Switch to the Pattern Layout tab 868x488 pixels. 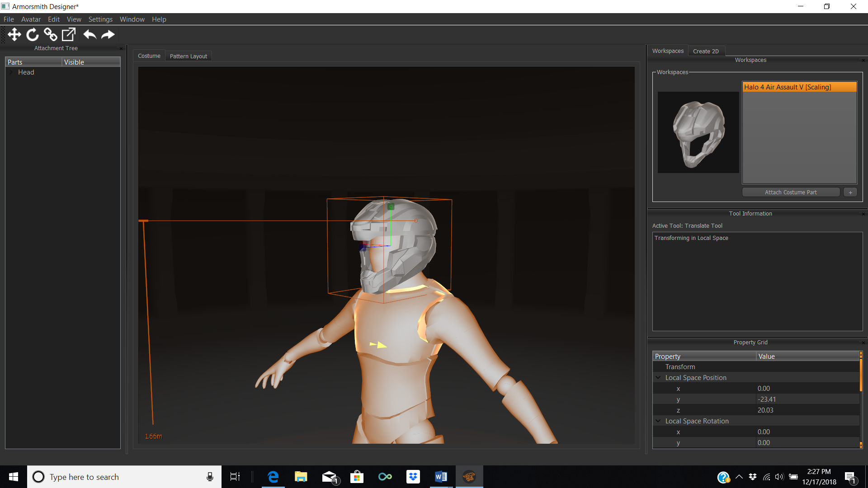189,56
